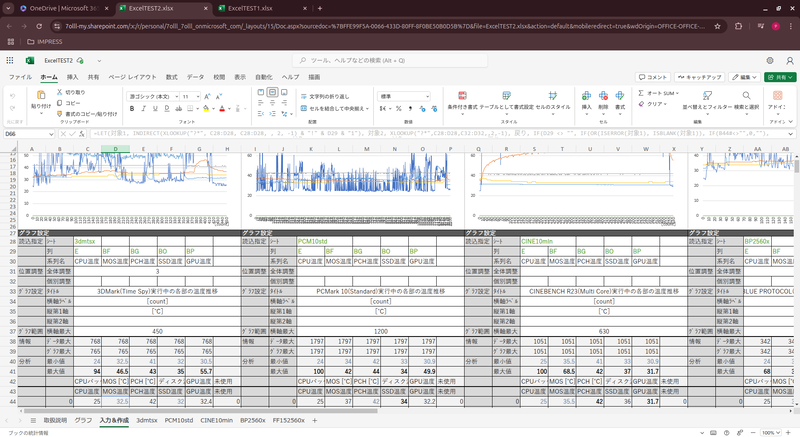Toggle double underline formatting
The width and height of the screenshot is (800, 437).
167,109
